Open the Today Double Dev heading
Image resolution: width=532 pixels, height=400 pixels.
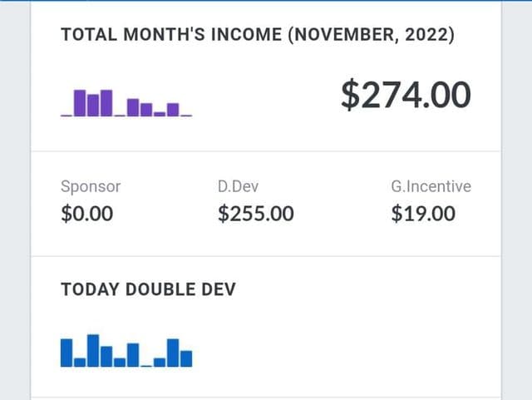coord(149,289)
